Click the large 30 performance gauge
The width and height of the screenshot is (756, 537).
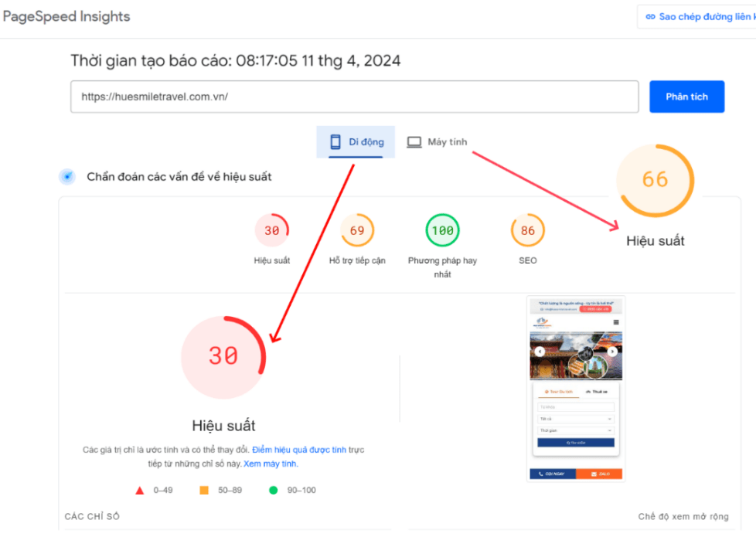tap(223, 357)
